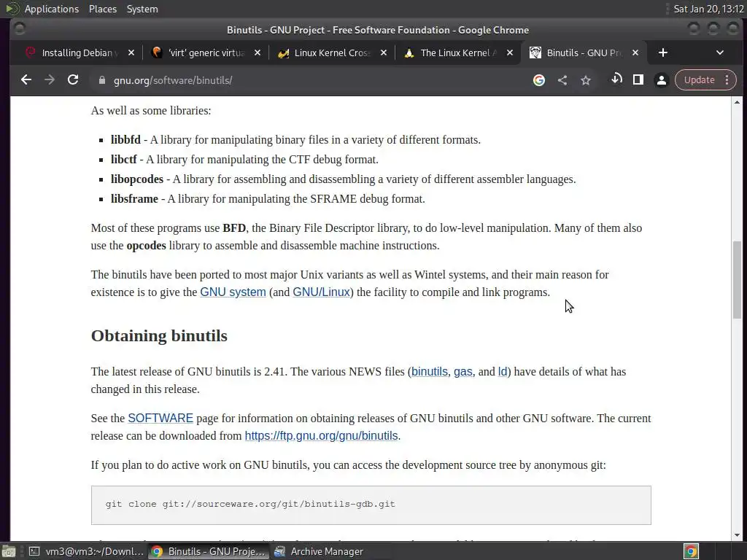Screen dimensions: 747x560
Task: Click Chrome icon in bottom-right tray
Action: pos(691,551)
